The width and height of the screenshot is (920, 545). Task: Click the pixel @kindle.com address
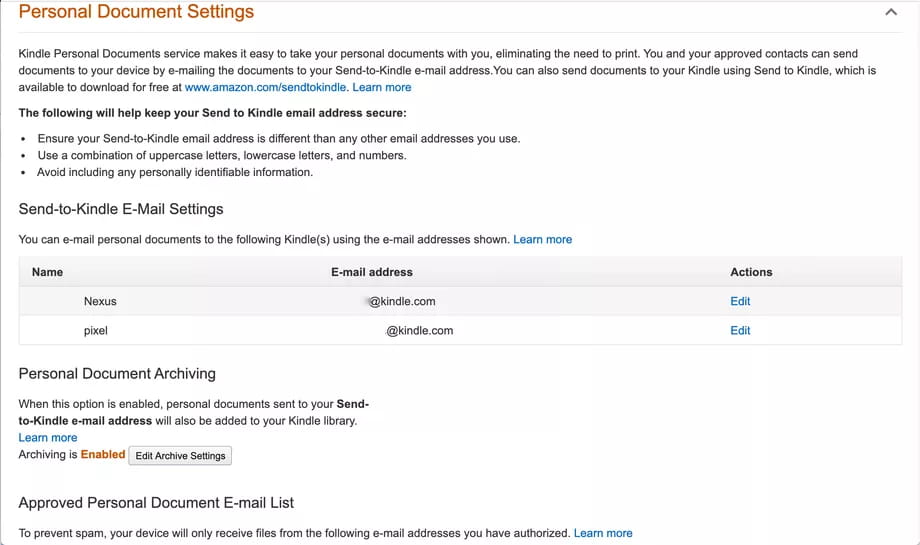pyautogui.click(x=420, y=330)
